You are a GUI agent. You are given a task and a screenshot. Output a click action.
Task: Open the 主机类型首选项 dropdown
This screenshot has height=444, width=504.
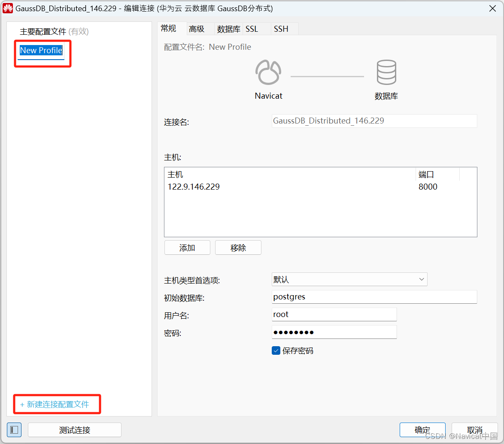click(x=349, y=280)
